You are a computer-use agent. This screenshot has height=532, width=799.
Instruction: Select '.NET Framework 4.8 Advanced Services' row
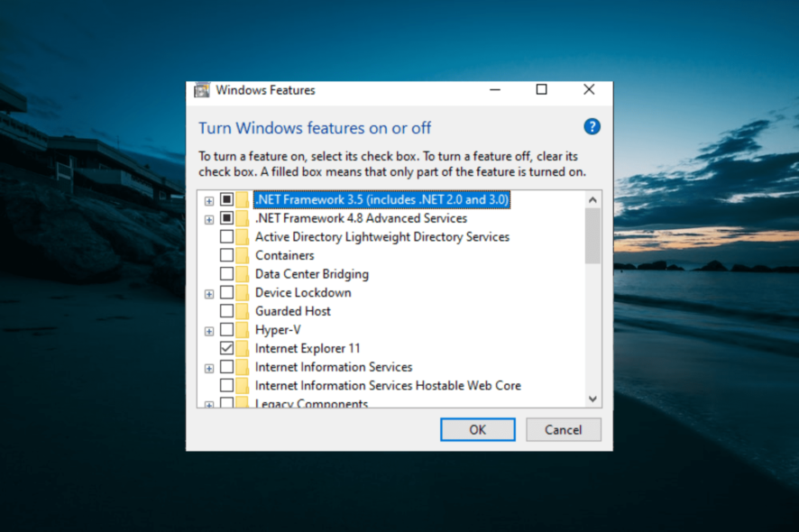(361, 218)
